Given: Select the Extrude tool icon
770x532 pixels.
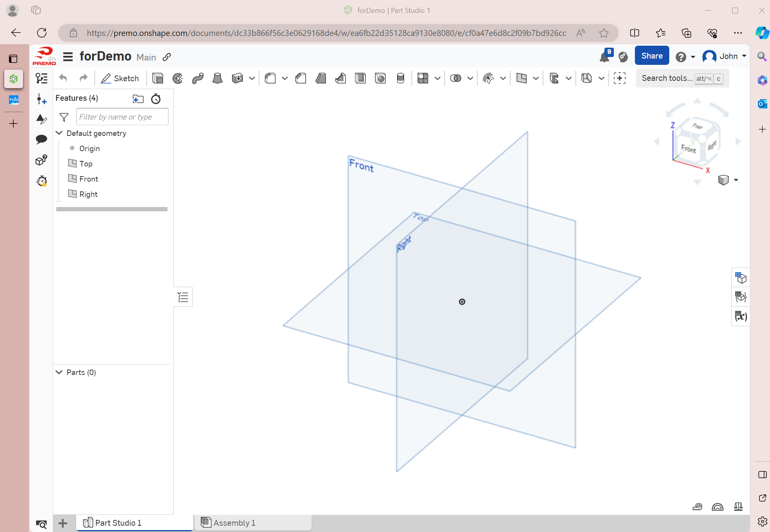Looking at the screenshot, I should tap(158, 79).
